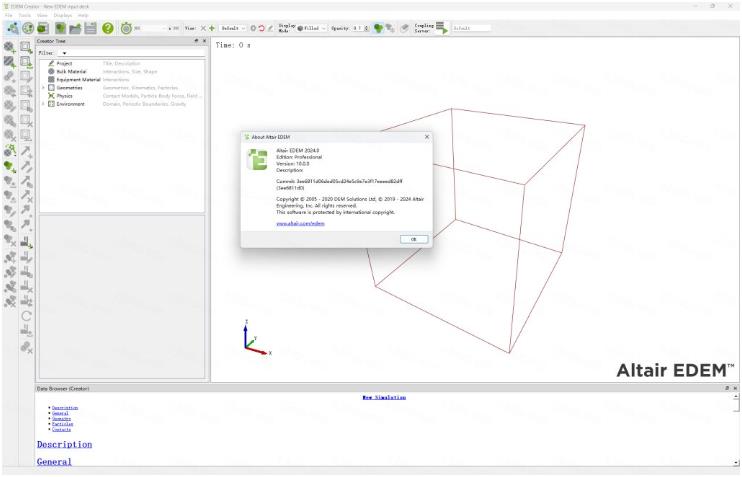Open the Display Mode Filled dropdown

[x=312, y=28]
